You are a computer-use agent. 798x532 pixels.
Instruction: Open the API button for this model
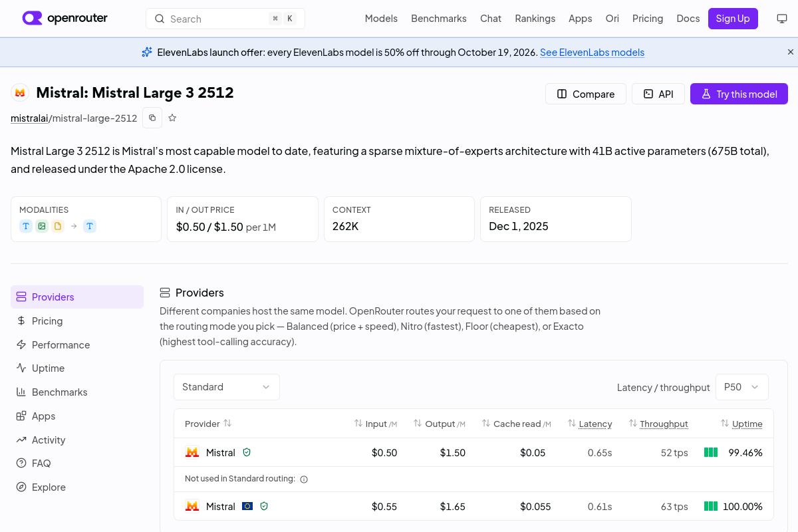658,94
